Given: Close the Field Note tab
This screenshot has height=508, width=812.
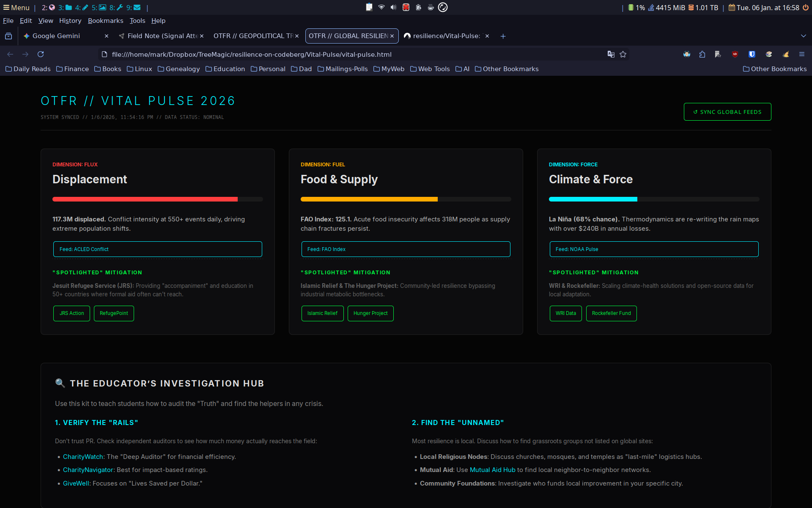Looking at the screenshot, I should tap(202, 36).
